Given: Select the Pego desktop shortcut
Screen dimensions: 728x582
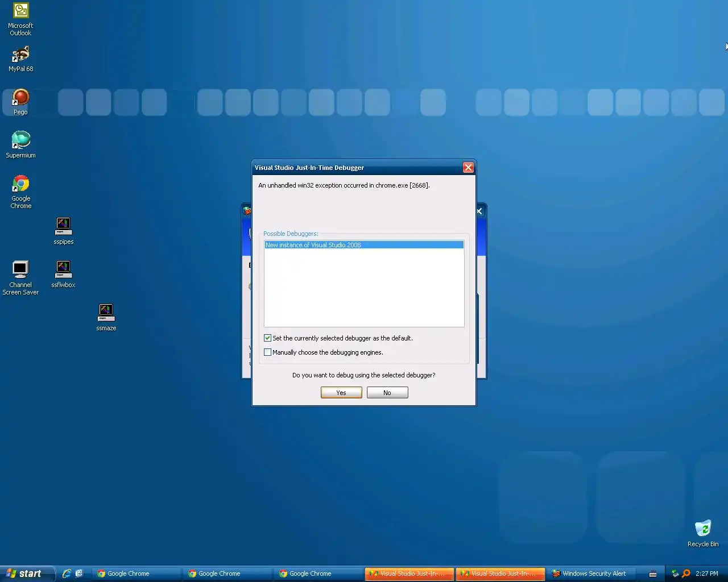Looking at the screenshot, I should point(20,102).
